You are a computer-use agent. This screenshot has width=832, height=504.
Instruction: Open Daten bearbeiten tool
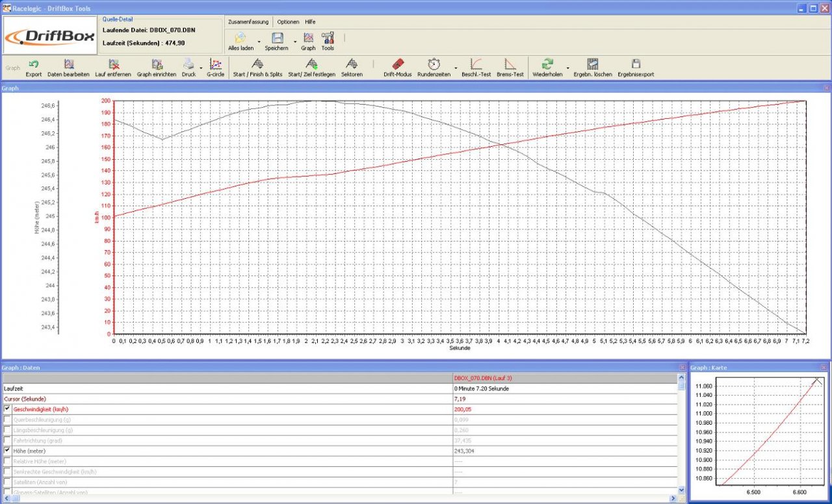pos(68,64)
